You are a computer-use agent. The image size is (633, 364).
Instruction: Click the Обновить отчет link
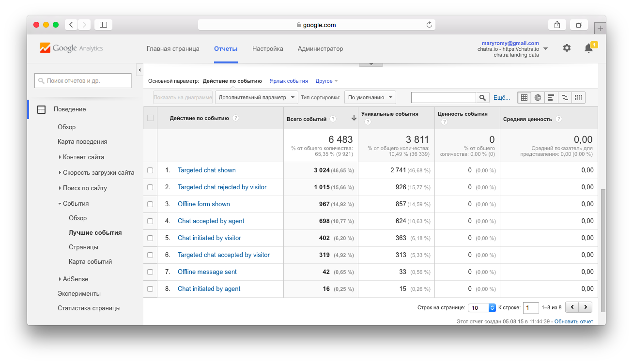573,321
